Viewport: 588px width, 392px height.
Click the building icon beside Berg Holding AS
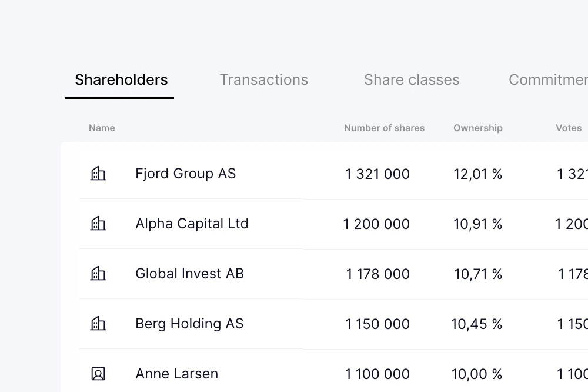click(x=98, y=324)
